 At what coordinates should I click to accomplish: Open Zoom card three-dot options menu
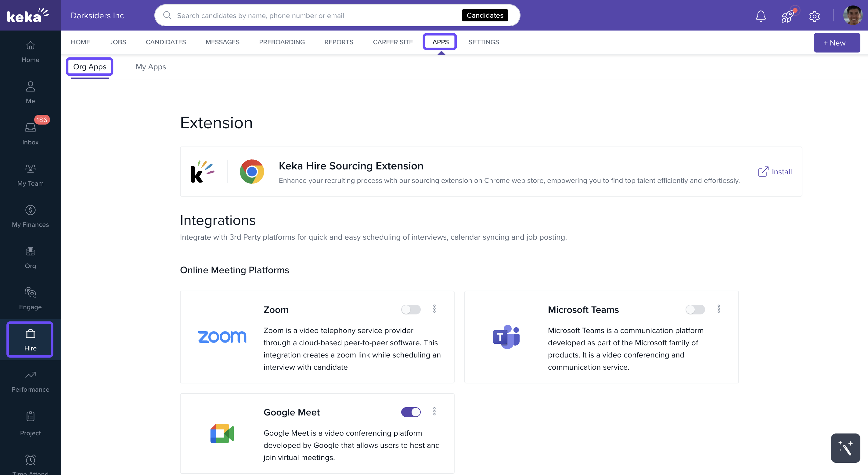coord(434,308)
